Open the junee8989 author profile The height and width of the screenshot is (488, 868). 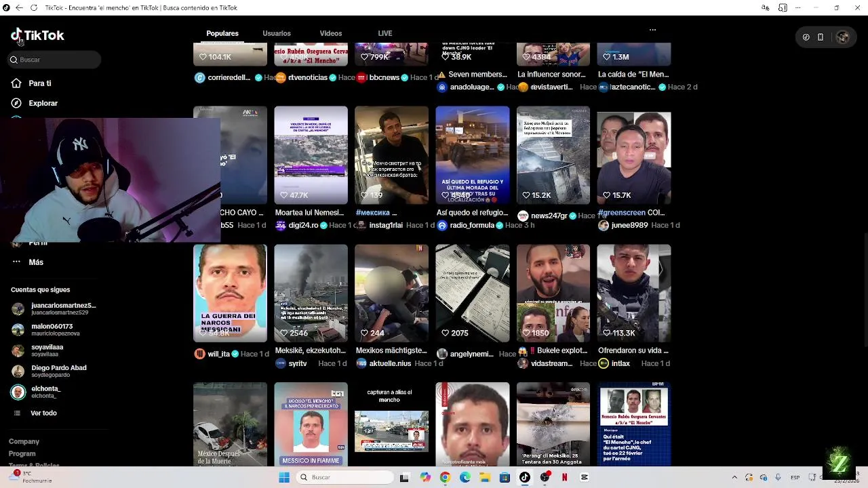(x=629, y=225)
